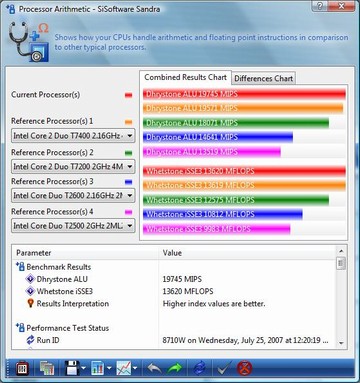Click the bar chart view icon
360x383 pixels.
click(x=97, y=369)
